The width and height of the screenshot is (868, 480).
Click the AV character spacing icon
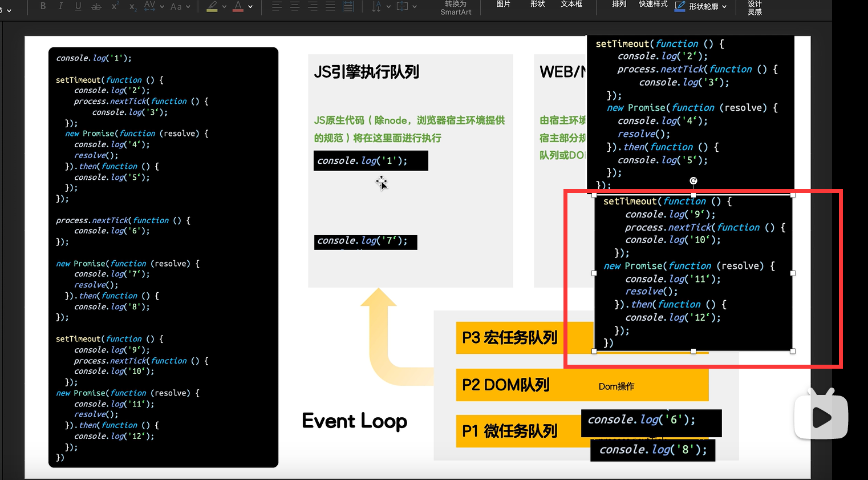(149, 6)
